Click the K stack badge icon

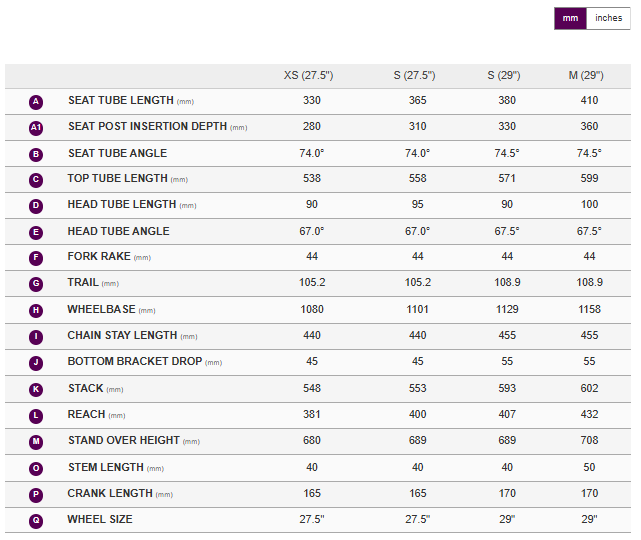pos(36,389)
